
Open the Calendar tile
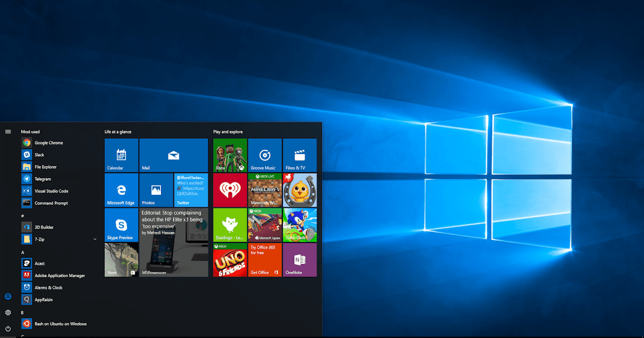click(x=121, y=155)
